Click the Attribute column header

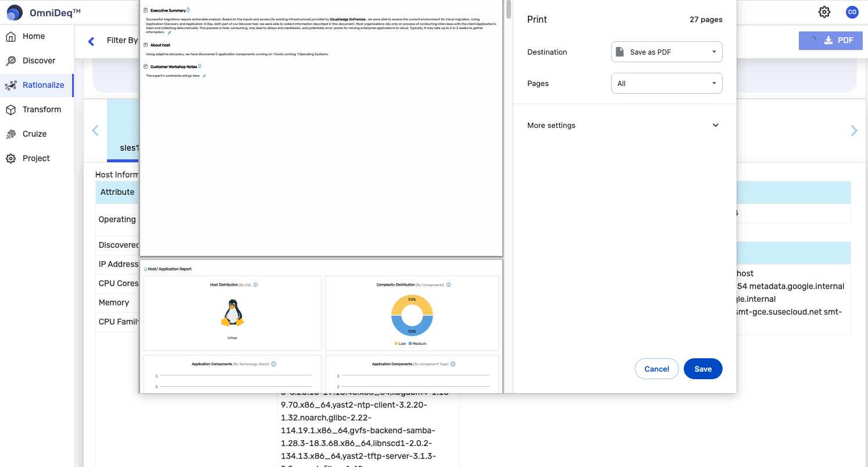point(117,192)
